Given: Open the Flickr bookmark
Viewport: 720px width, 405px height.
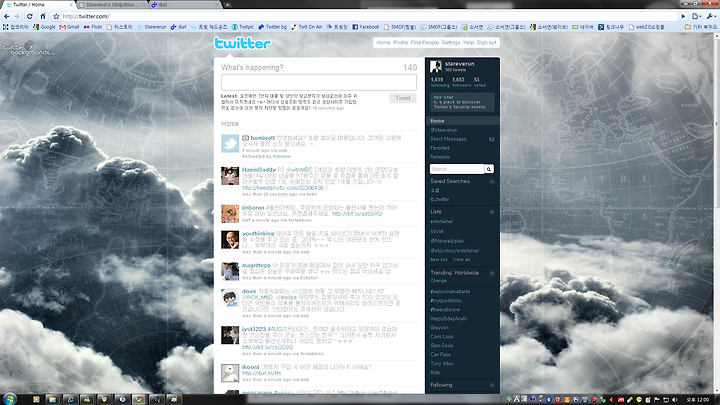Looking at the screenshot, I should point(93,27).
